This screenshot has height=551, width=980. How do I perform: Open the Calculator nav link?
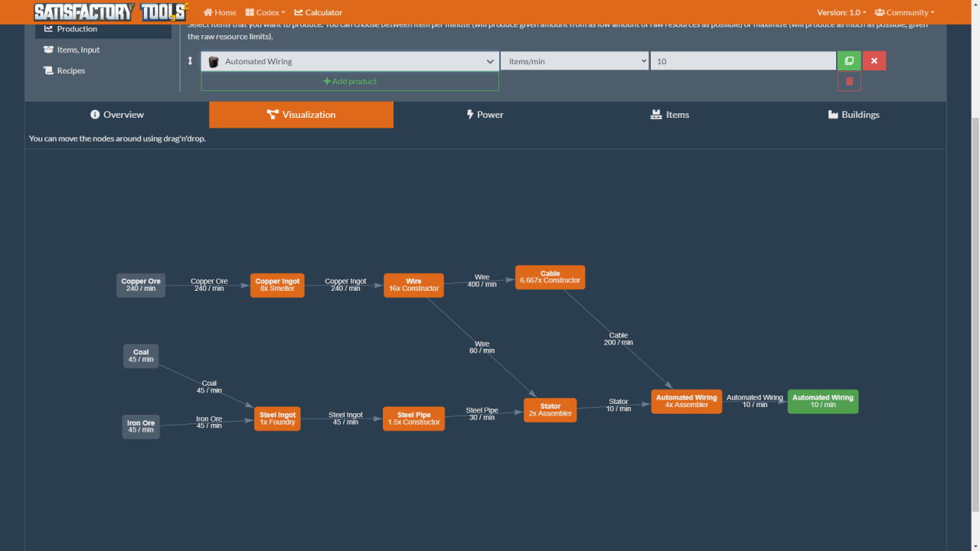tap(318, 12)
